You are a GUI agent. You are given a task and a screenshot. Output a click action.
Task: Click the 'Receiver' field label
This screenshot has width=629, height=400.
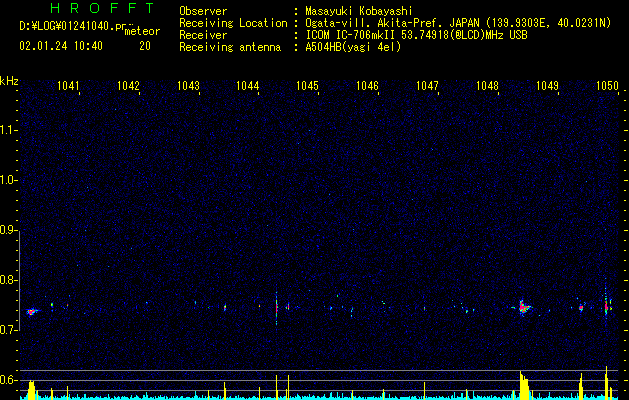(203, 35)
